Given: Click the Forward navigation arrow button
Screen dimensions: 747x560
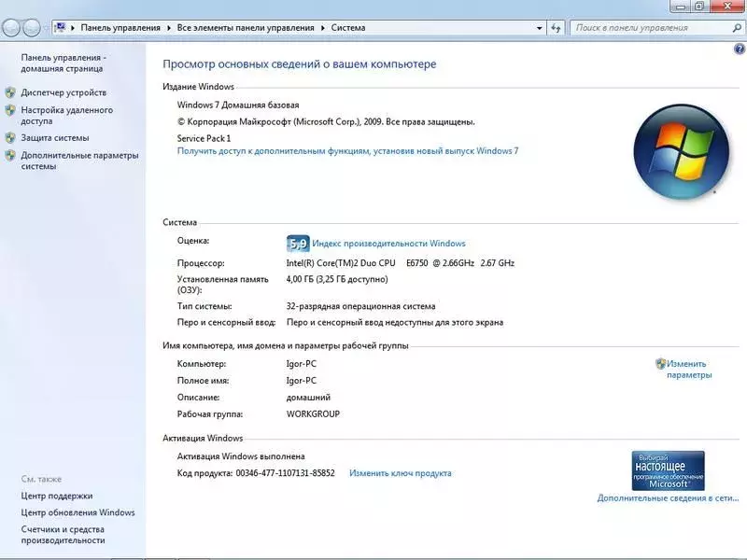Looking at the screenshot, I should click(x=32, y=28).
